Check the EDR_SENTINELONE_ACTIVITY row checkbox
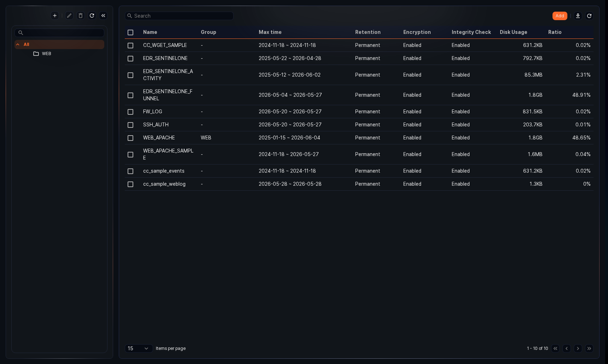This screenshot has width=608, height=364. 130,75
